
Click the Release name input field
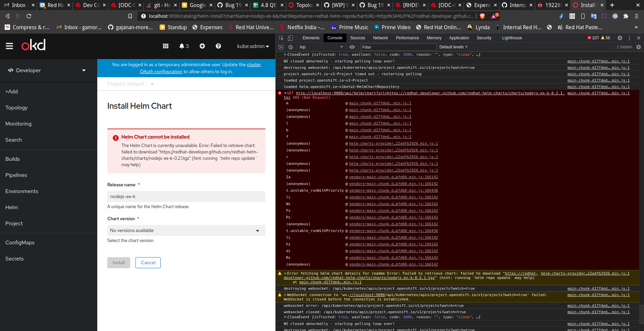186,196
